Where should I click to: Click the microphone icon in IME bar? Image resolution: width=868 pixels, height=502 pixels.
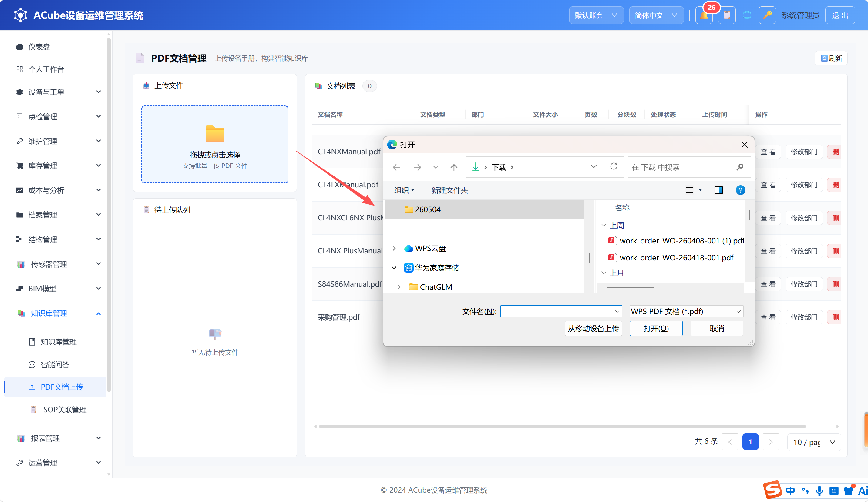pyautogui.click(x=819, y=491)
